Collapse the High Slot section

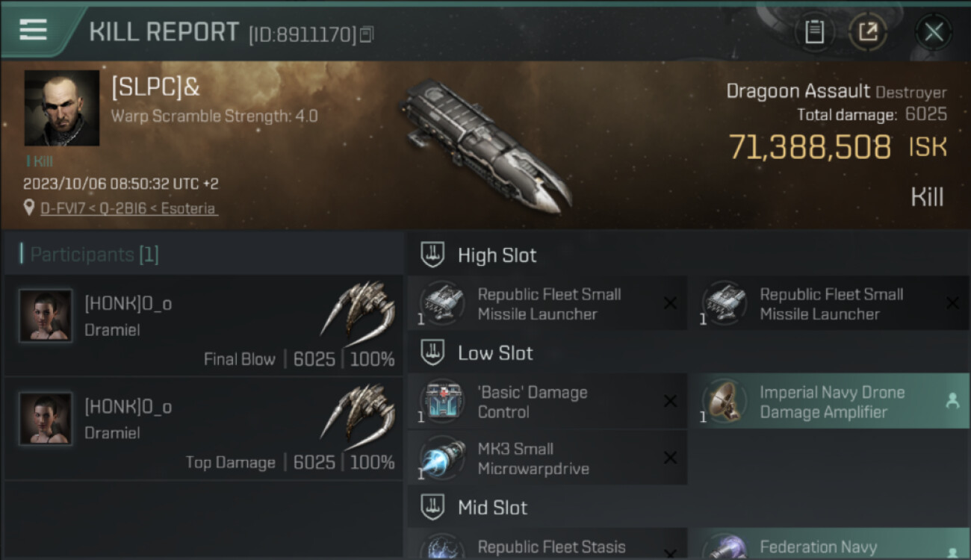(433, 255)
